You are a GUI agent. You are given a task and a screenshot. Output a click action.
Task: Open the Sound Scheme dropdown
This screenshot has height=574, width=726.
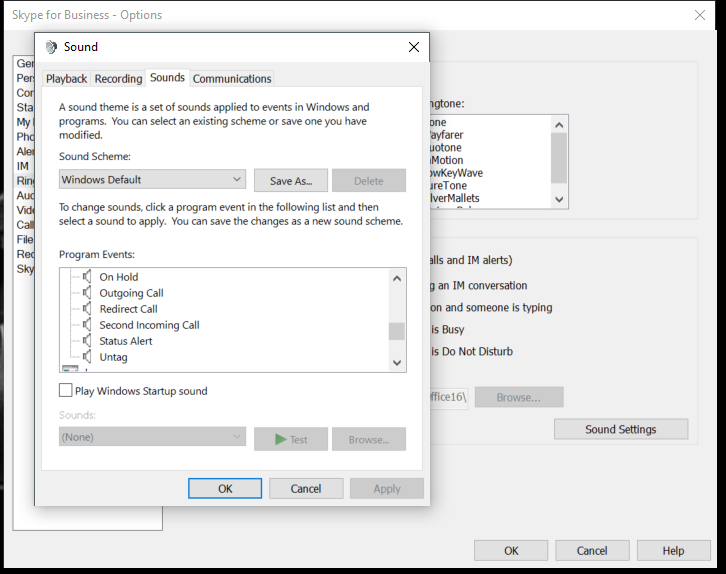click(152, 179)
